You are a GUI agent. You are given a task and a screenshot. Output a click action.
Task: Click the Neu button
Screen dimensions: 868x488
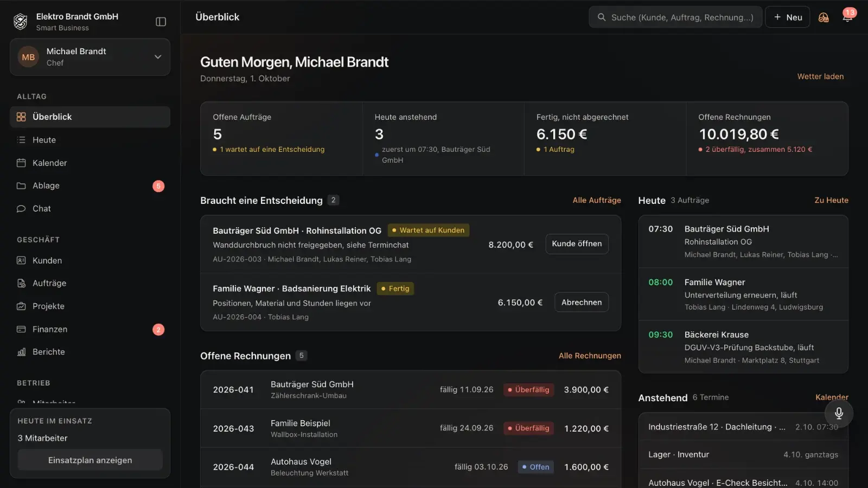coord(788,17)
